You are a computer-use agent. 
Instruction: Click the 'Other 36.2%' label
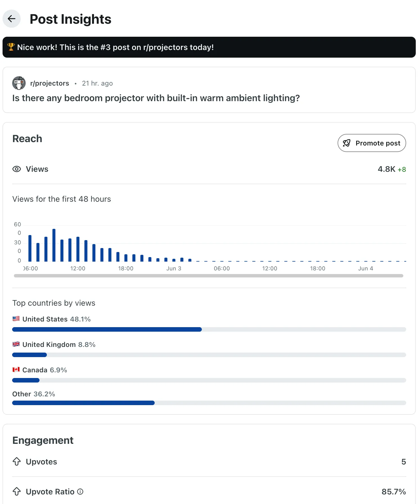(34, 394)
